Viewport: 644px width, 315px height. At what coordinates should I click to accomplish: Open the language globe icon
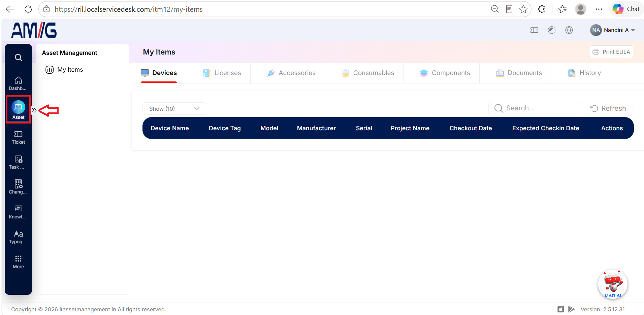569,30
